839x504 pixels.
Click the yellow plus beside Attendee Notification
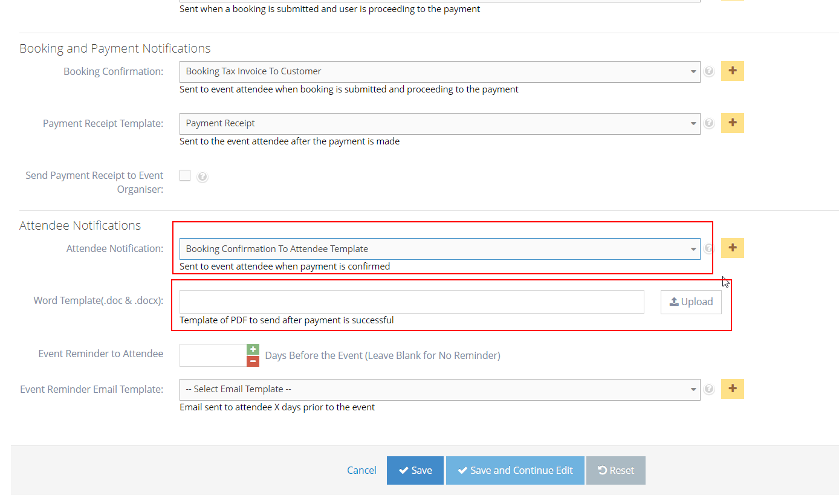pyautogui.click(x=732, y=248)
